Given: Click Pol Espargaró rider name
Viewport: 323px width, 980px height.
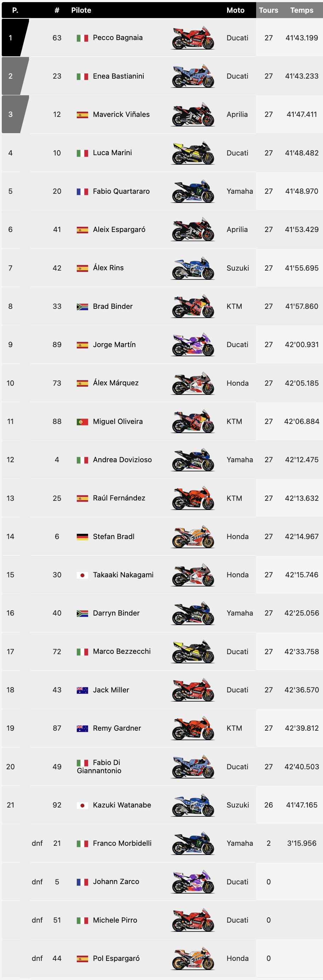Looking at the screenshot, I should pyautogui.click(x=116, y=958).
